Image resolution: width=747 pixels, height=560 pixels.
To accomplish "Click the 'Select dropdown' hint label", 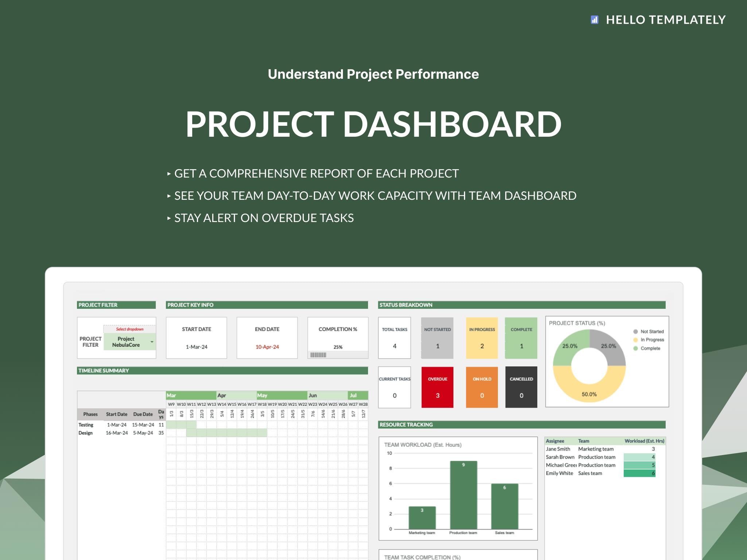I will (129, 328).
